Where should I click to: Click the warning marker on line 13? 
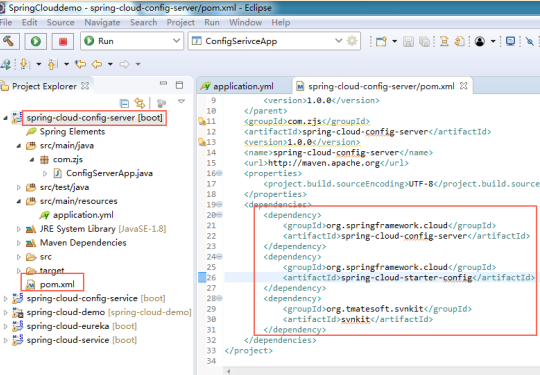[202, 142]
